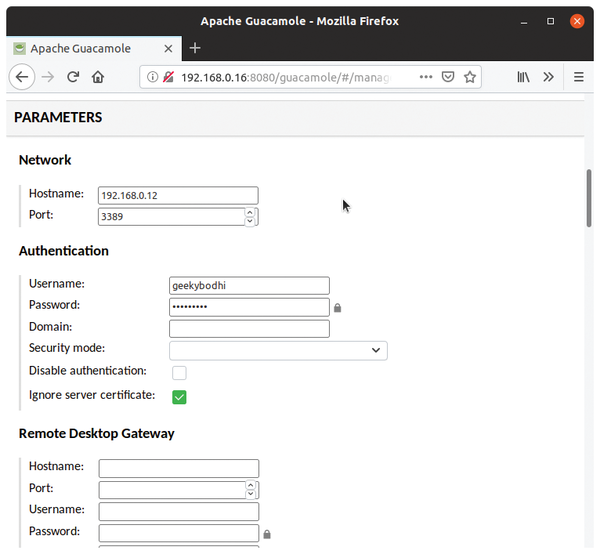Screen dimensions: 600x554
Task: Click the Disable authentication label
Action: pyautogui.click(x=88, y=371)
